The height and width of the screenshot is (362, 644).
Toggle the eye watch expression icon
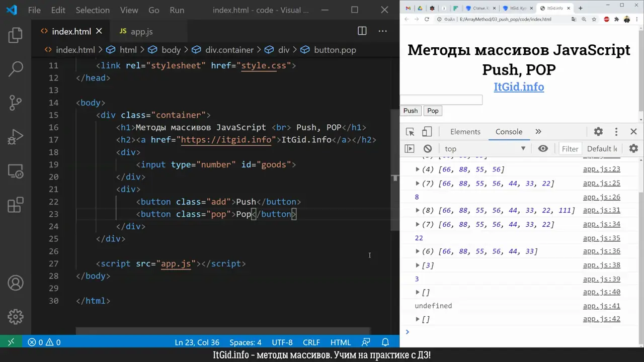(543, 148)
